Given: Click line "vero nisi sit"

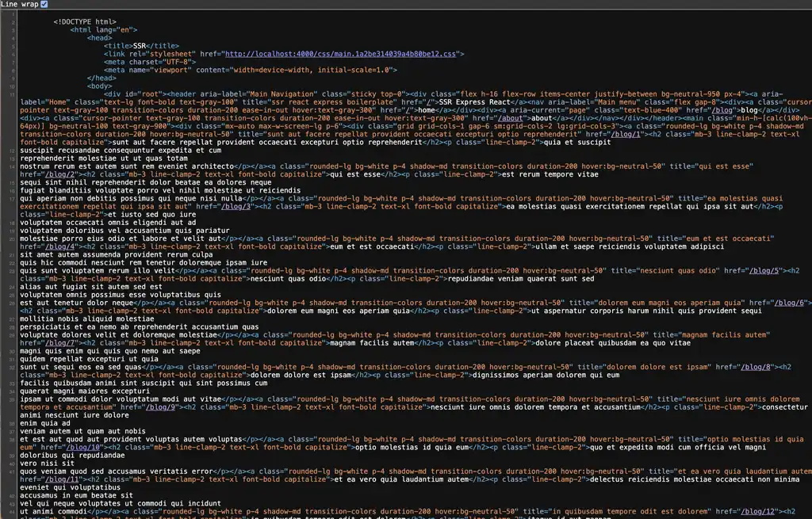Looking at the screenshot, I should point(47,464).
